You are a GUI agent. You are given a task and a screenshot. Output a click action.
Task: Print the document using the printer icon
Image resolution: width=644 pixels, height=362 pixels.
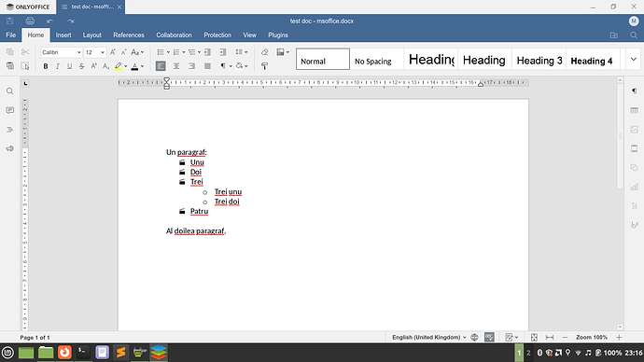30,21
